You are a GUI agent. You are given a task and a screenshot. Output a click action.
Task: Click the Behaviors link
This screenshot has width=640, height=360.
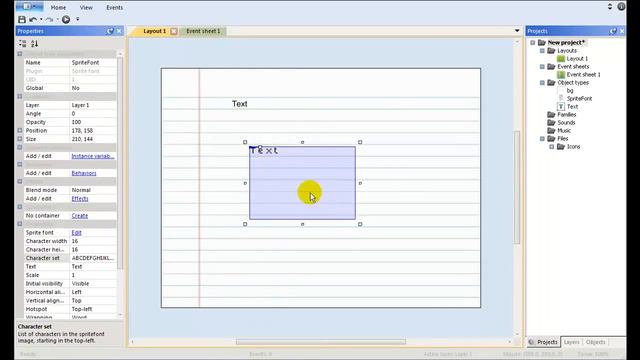(x=84, y=173)
